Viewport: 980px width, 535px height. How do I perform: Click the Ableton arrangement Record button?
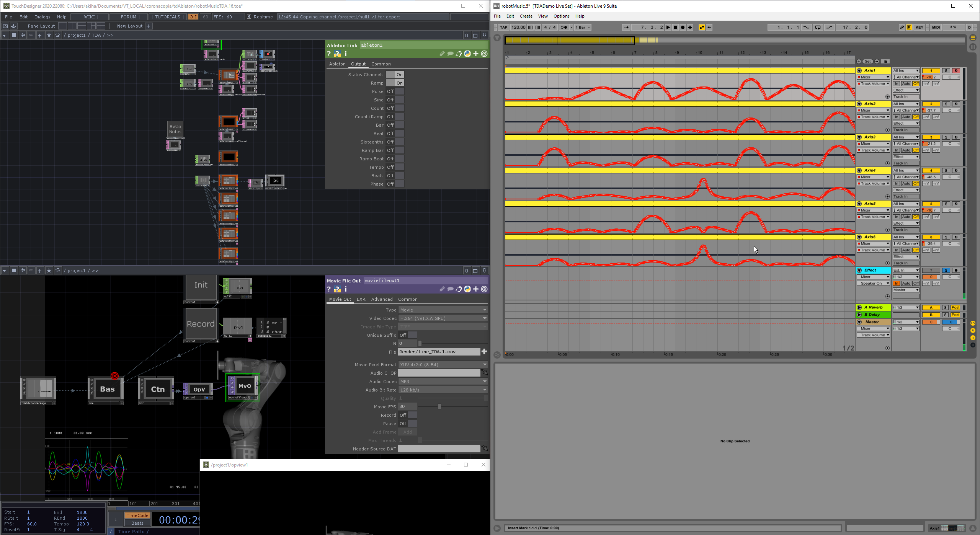coord(683,27)
